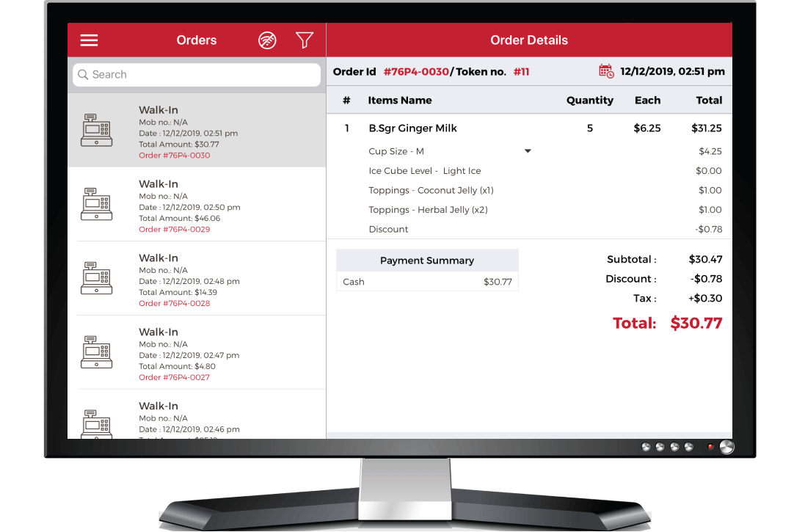The height and width of the screenshot is (532, 794).
Task: Click the register icon for order #76P4-0028
Action: [96, 278]
